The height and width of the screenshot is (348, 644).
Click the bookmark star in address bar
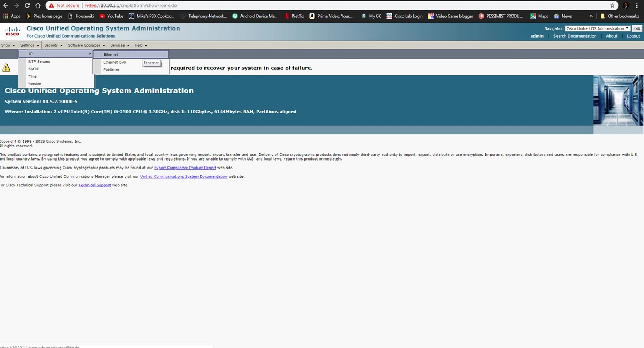point(612,5)
